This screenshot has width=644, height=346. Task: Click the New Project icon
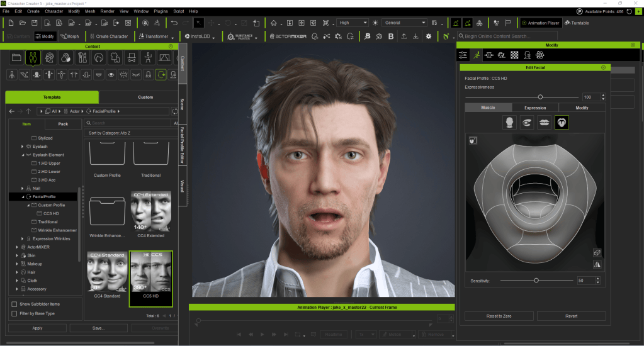click(x=11, y=23)
